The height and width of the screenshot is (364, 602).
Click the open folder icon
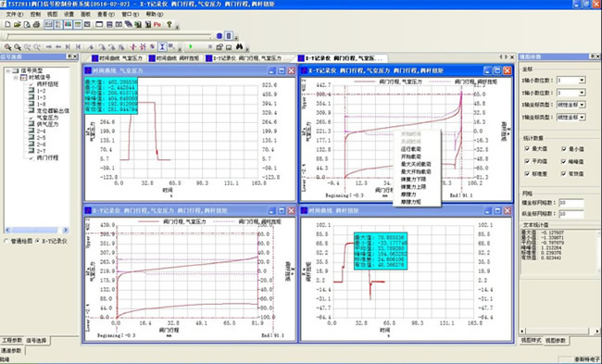[x=18, y=25]
